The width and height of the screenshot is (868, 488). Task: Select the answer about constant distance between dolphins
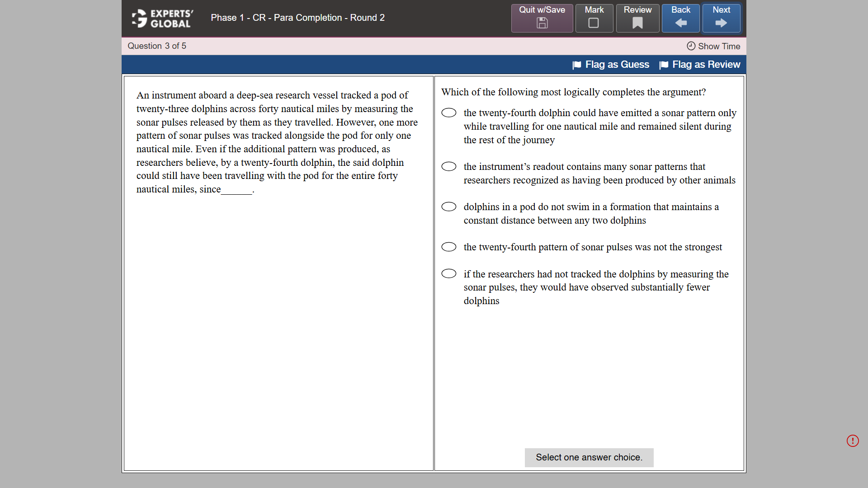tap(449, 206)
